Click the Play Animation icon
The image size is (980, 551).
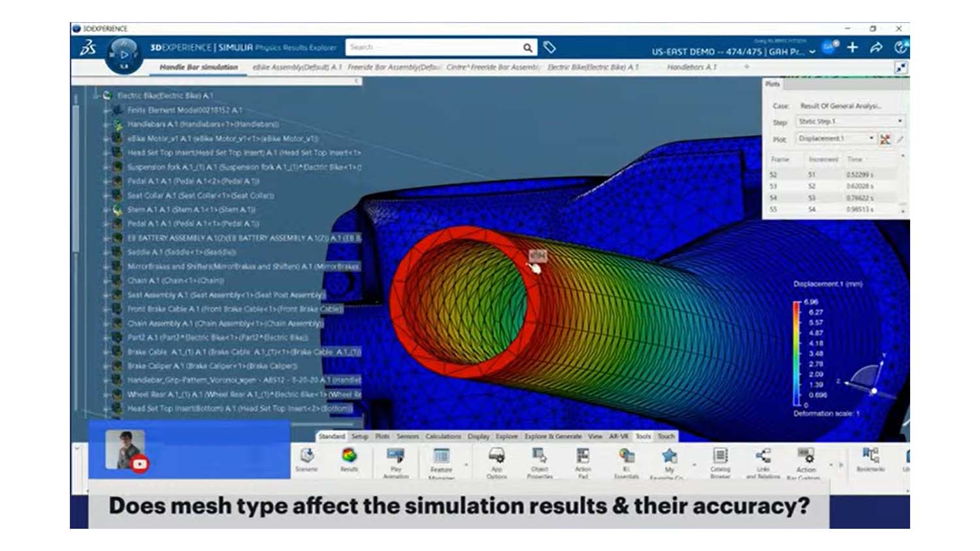point(395,456)
